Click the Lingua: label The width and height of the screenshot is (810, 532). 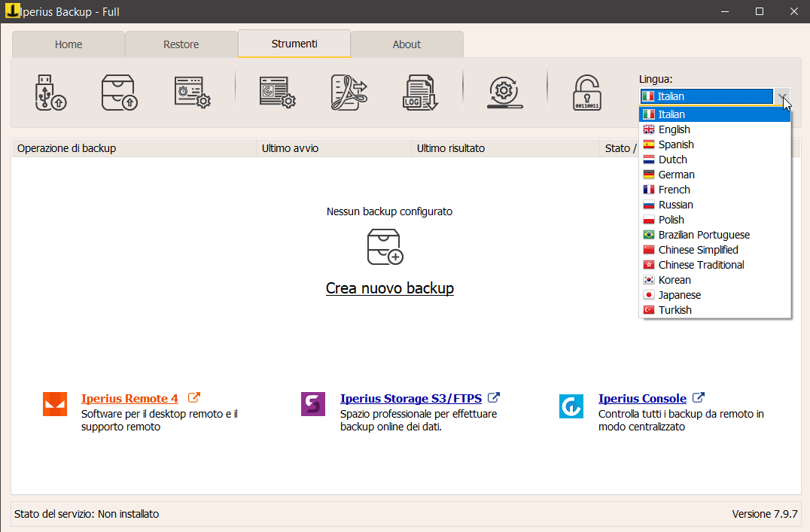click(x=656, y=79)
